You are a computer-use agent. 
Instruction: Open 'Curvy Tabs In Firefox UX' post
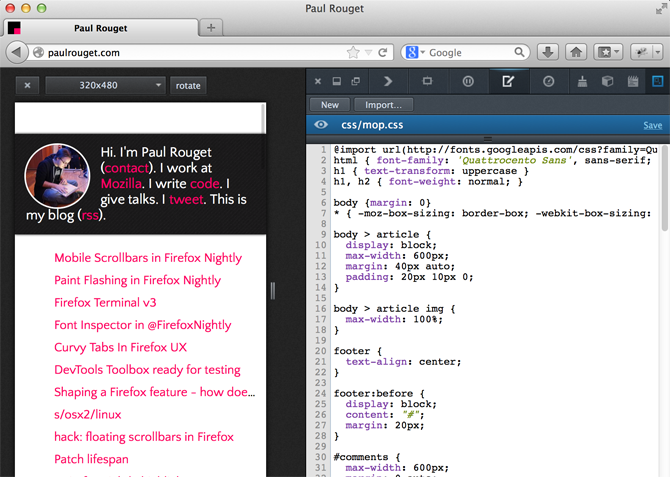(x=120, y=347)
